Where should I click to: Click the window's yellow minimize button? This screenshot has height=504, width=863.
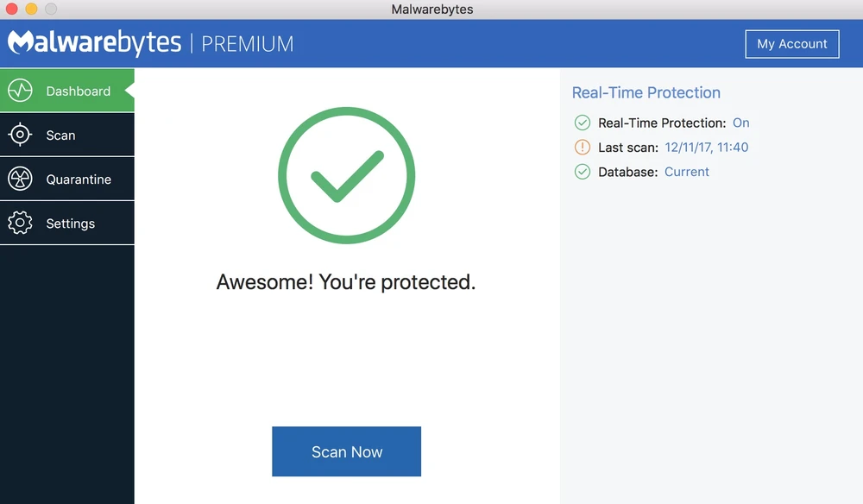pos(31,9)
